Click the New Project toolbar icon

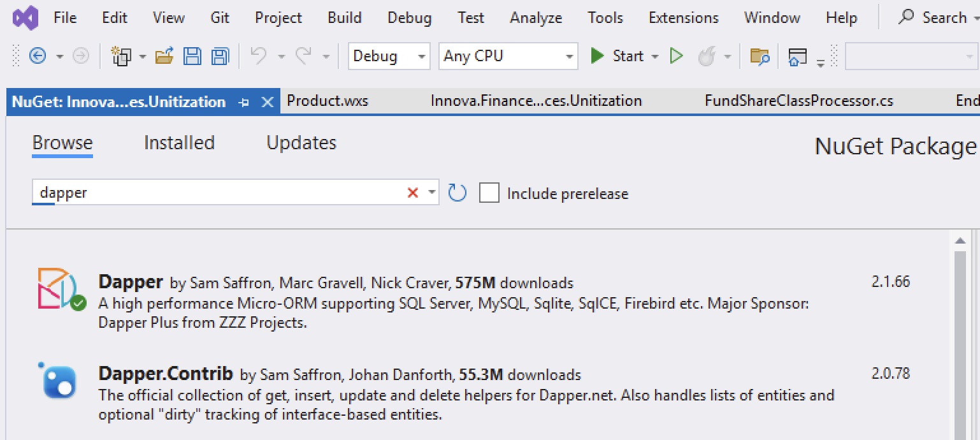[120, 57]
